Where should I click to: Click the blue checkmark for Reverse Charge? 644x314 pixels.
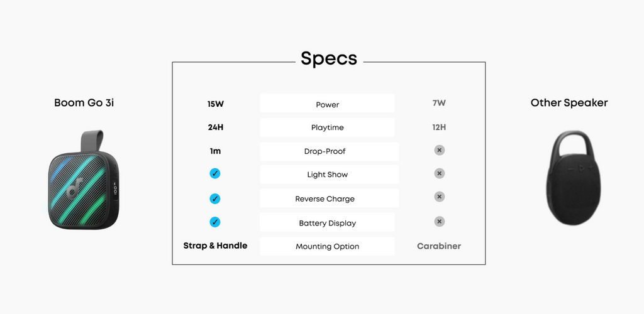click(x=215, y=199)
